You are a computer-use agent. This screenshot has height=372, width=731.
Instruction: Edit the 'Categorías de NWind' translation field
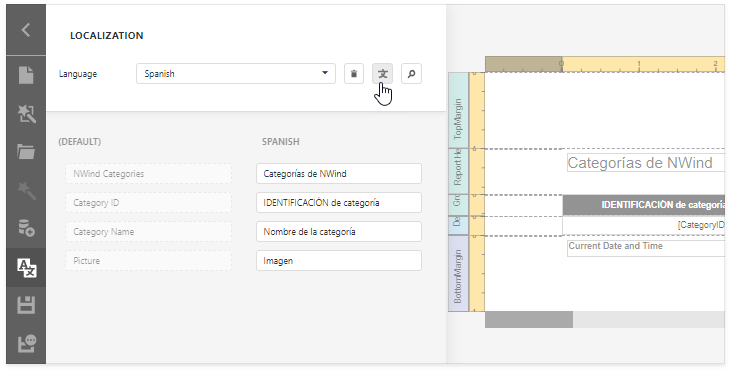point(338,173)
